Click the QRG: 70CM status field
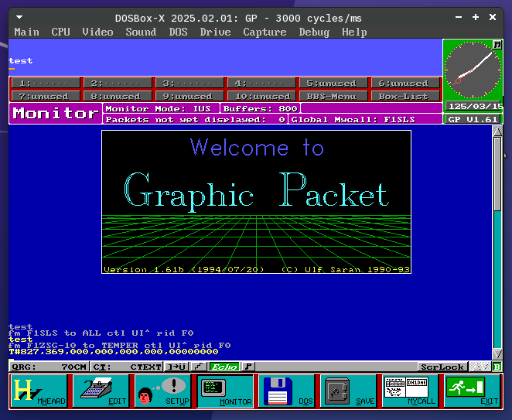Image resolution: width=512 pixels, height=420 pixels. (49, 367)
